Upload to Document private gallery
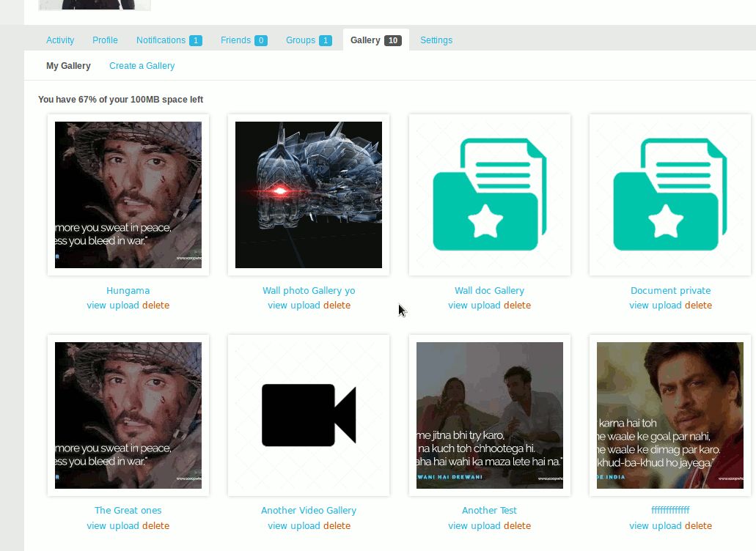 (667, 305)
